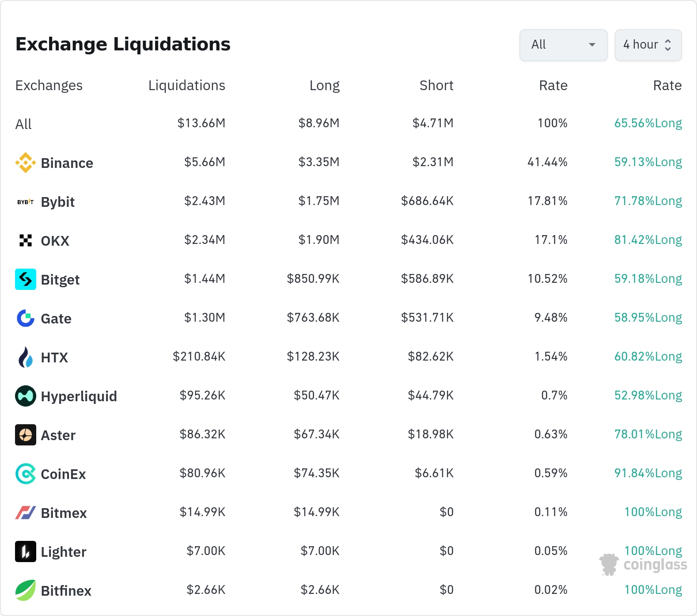The image size is (697, 616).
Task: Click the Bitget cyan logo icon
Action: pos(26,279)
